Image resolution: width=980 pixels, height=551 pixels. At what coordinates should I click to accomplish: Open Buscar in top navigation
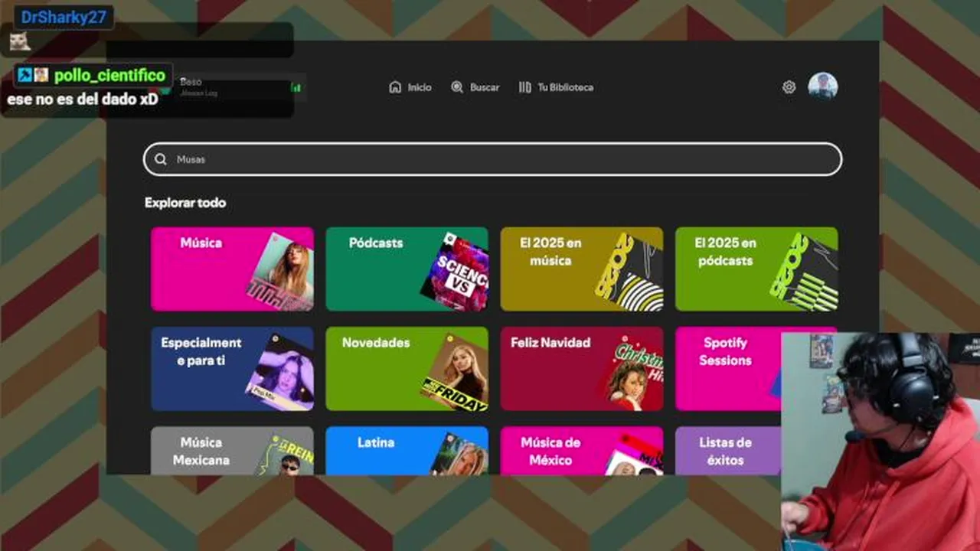[475, 87]
